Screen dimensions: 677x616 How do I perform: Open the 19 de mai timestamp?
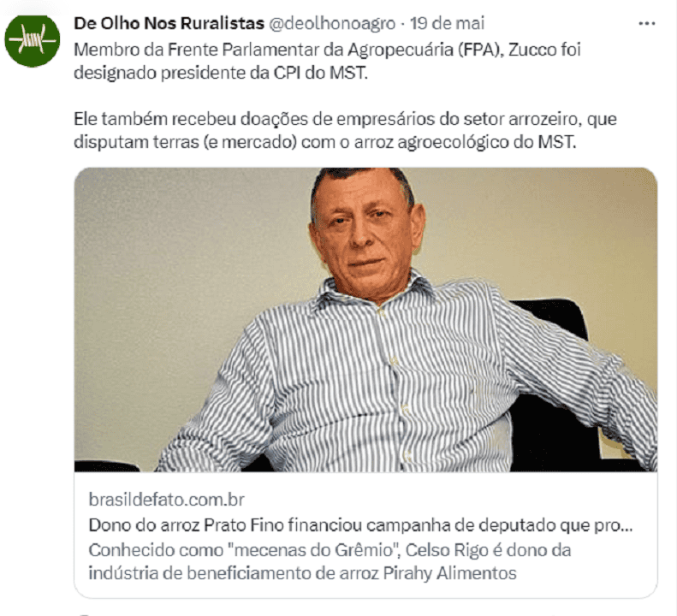[448, 24]
